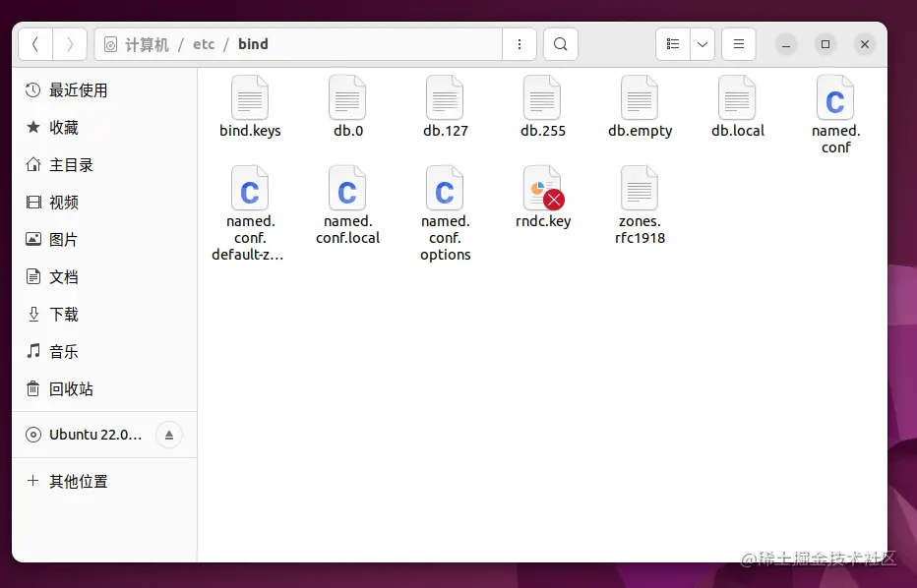917x588 pixels.
Task: Open the 下载 downloads folder
Action: [x=104, y=315]
